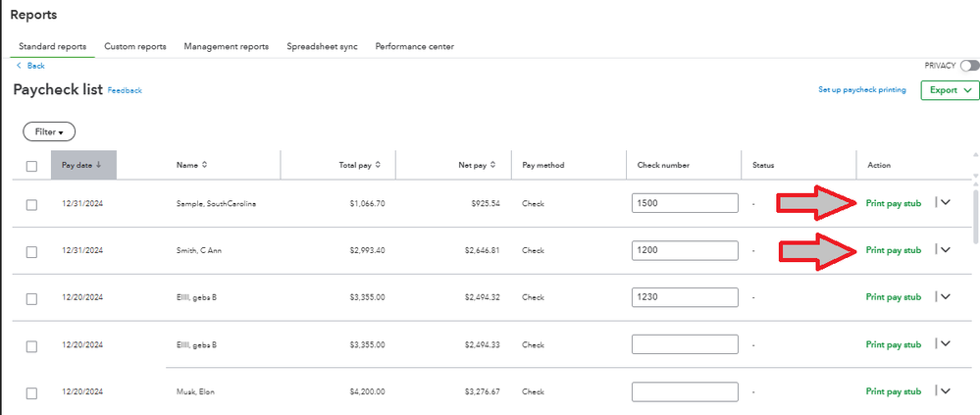Click the Net pay sort icon
The image size is (980, 415).
(493, 165)
